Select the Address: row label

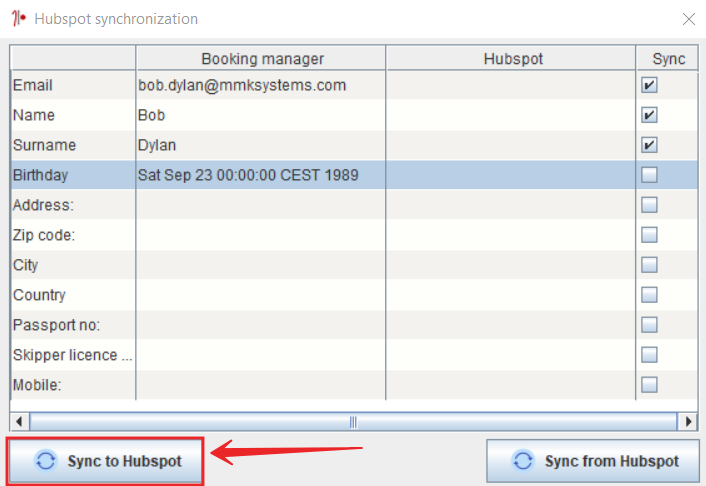(x=73, y=205)
